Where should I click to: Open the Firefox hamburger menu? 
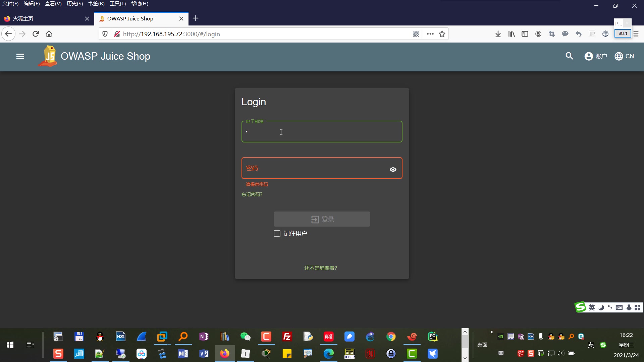636,34
